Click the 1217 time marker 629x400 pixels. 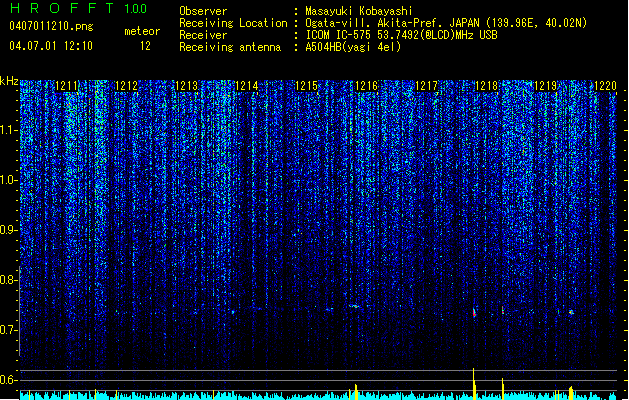(x=426, y=86)
